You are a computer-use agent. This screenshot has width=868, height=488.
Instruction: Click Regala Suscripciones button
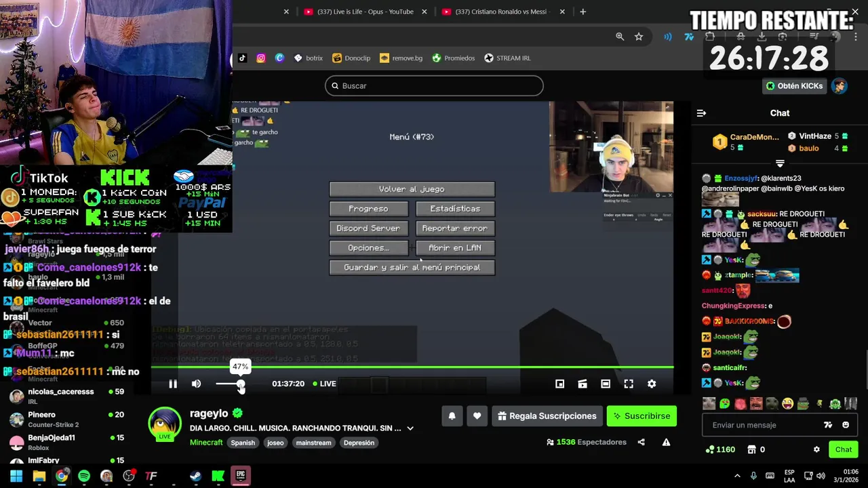[x=547, y=416]
